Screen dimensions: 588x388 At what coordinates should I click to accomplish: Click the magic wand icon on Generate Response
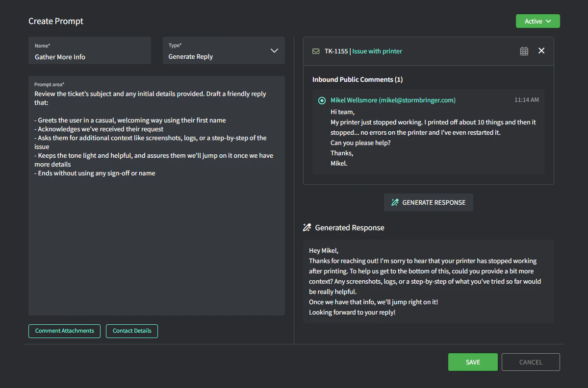pos(395,202)
